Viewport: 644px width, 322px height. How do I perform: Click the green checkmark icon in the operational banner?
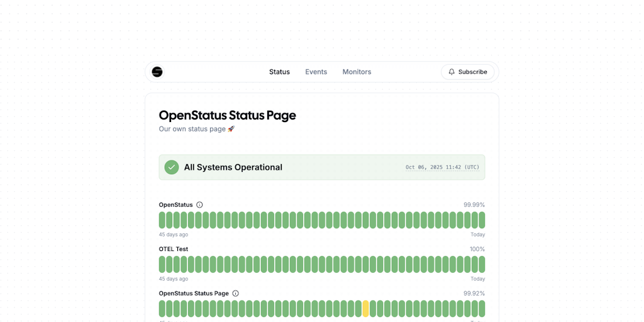point(172,167)
